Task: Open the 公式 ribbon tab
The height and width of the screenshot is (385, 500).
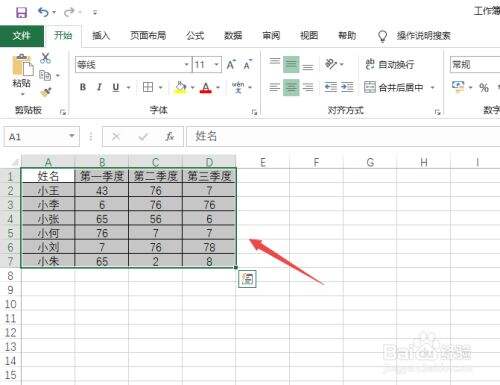Action: point(195,35)
